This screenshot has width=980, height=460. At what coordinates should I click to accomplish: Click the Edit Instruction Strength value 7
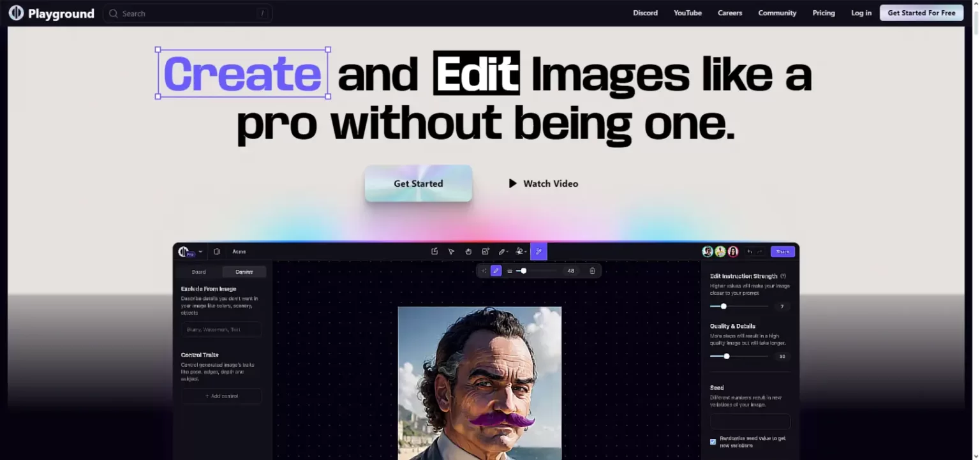point(782,307)
